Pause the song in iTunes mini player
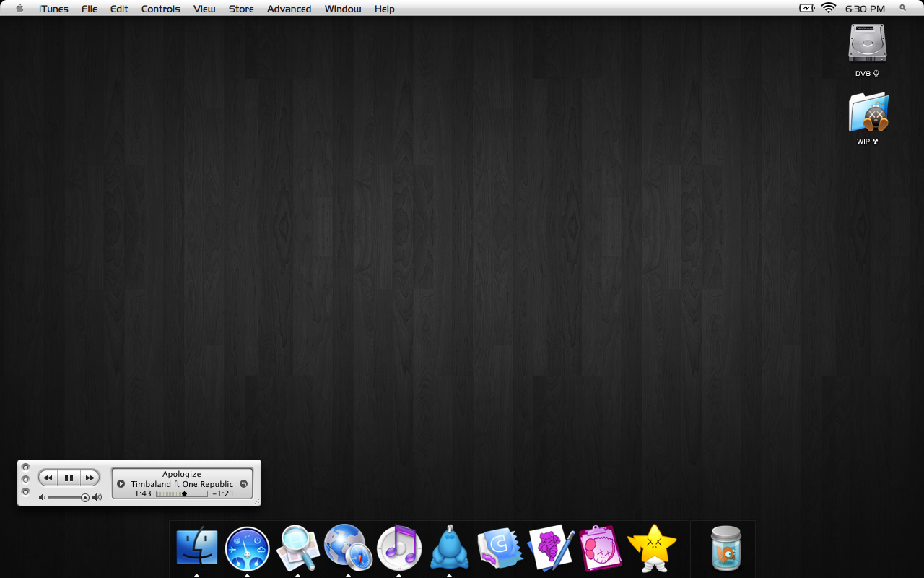 [x=69, y=478]
